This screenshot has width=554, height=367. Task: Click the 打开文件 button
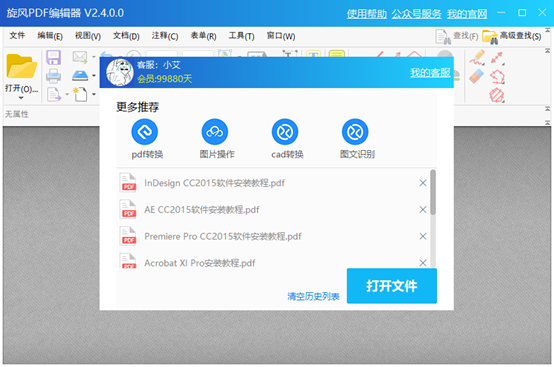(391, 286)
